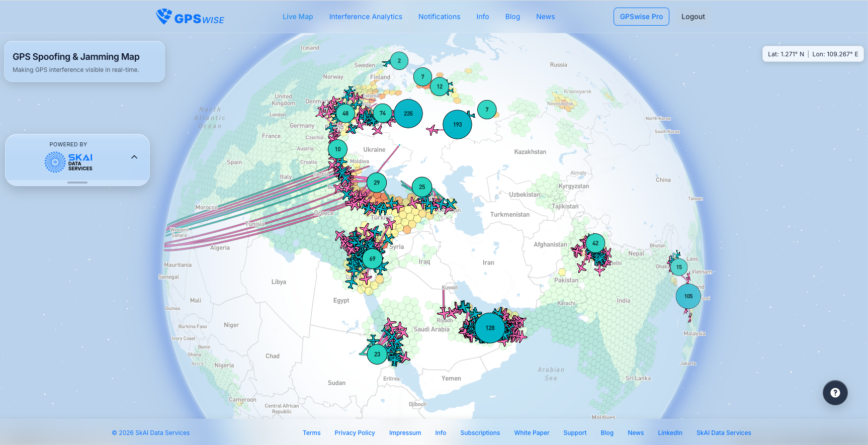The height and width of the screenshot is (445, 868).
Task: Click the GPSwise Pro button
Action: (641, 17)
